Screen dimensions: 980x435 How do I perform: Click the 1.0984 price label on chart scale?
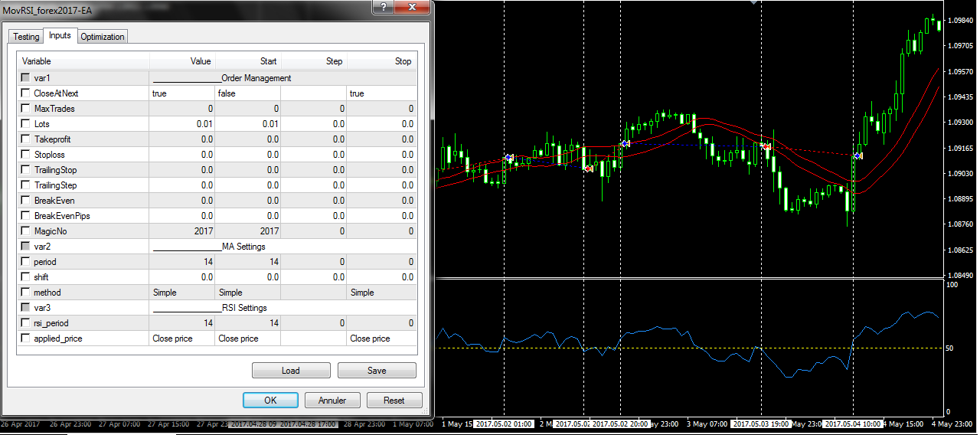click(962, 21)
